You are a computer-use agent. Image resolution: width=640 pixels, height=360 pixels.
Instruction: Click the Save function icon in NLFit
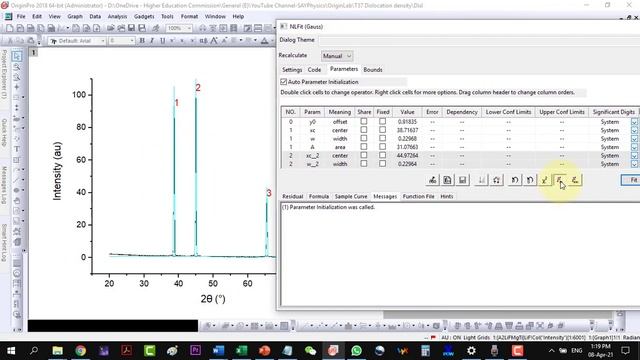click(x=462, y=180)
